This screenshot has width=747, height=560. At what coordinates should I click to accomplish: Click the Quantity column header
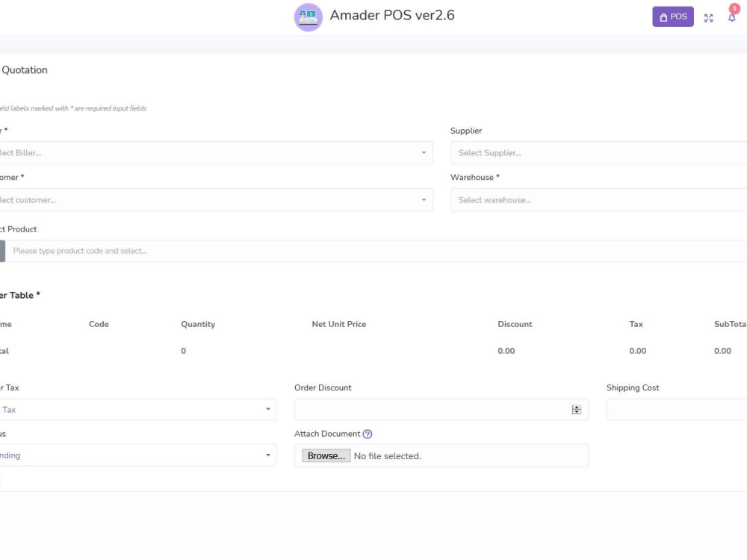198,324
